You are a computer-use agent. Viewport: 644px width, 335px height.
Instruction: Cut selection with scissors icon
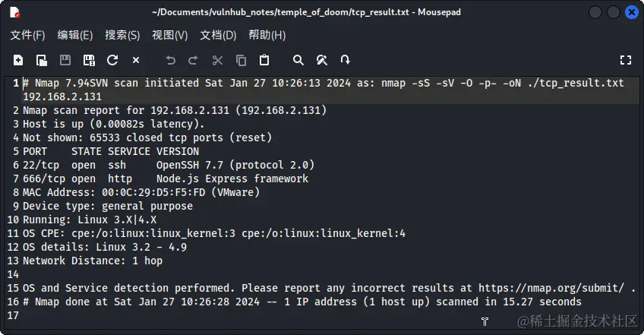click(x=217, y=61)
